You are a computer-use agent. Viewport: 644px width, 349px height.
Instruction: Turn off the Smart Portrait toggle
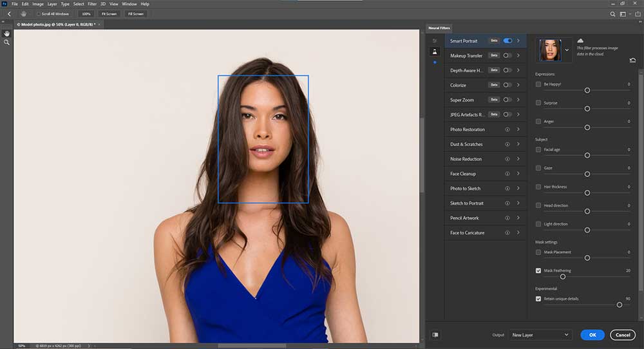(507, 41)
